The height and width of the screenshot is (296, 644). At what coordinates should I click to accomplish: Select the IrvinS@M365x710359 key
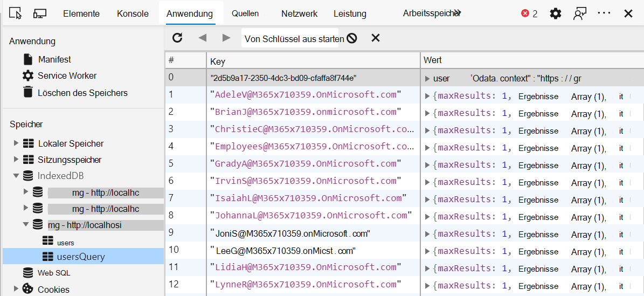click(x=306, y=181)
